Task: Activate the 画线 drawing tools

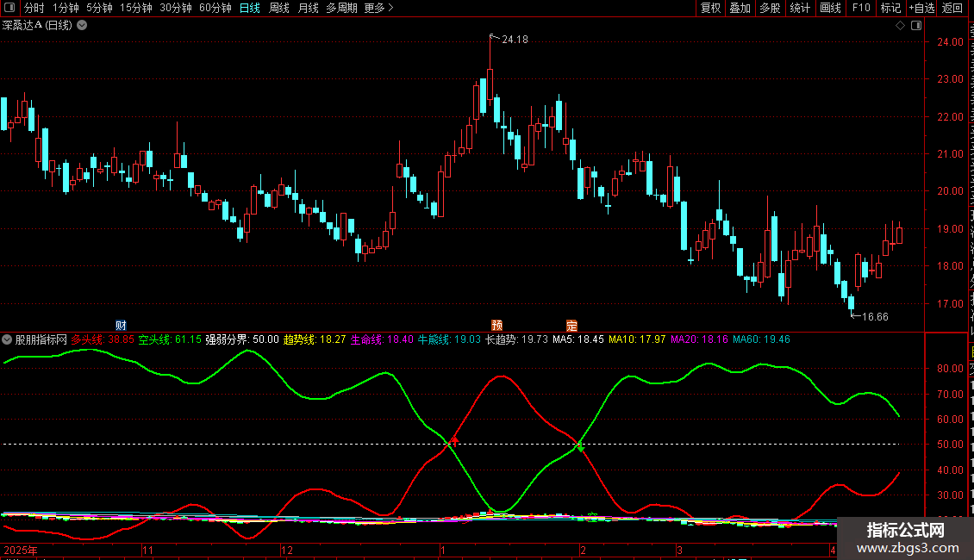Action: [830, 8]
